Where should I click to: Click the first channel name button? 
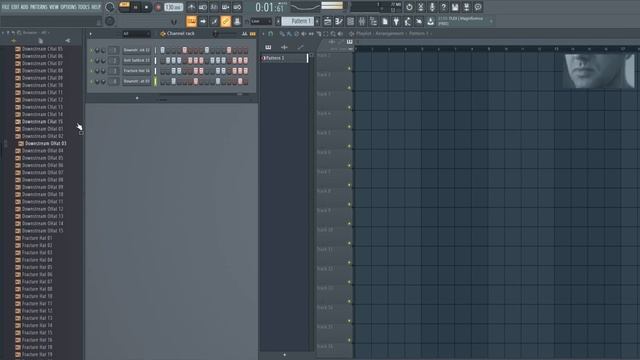coord(136,50)
